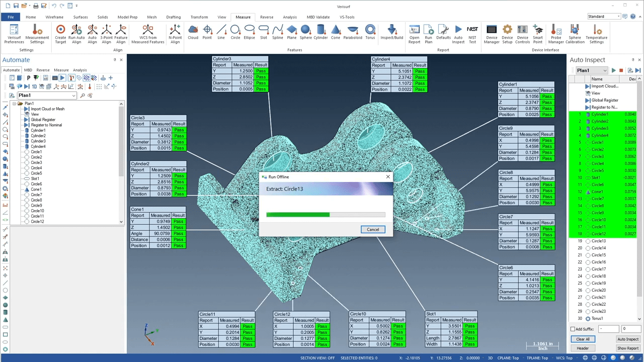Open the Quick Access toolbar customize arrow

coord(76,6)
